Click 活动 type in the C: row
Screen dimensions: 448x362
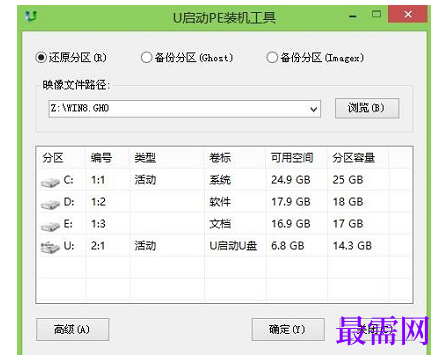click(x=145, y=180)
